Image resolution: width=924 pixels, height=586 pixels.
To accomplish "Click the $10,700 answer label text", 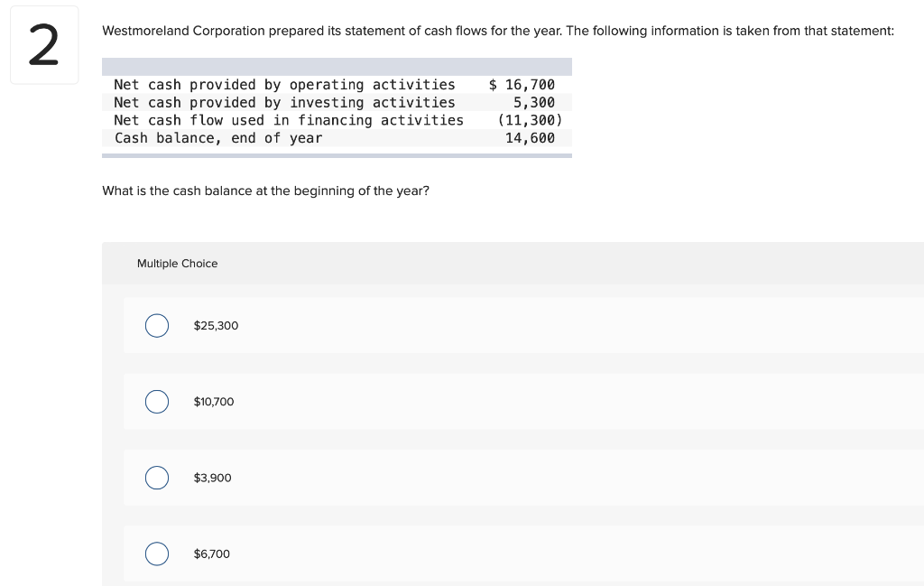I will [214, 402].
